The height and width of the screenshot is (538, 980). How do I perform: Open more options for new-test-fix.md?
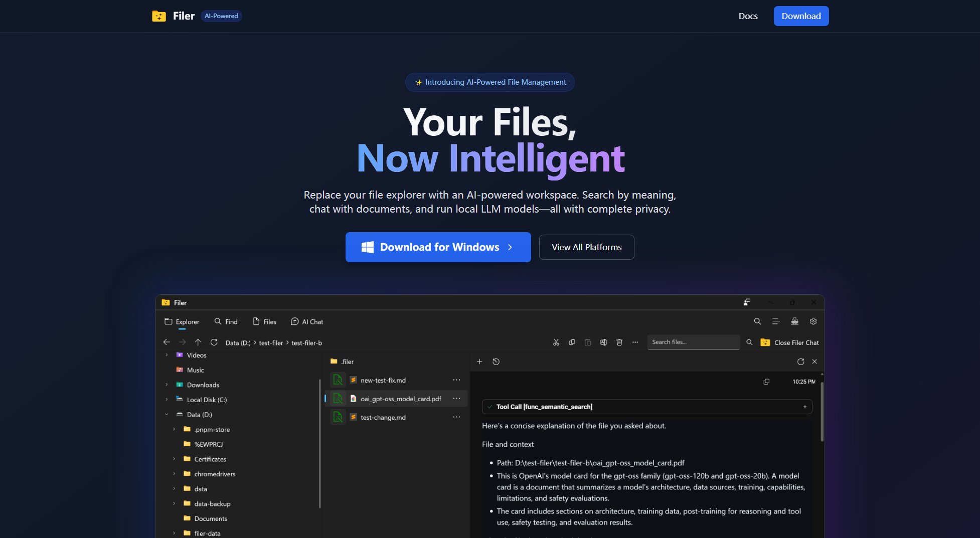pos(456,380)
